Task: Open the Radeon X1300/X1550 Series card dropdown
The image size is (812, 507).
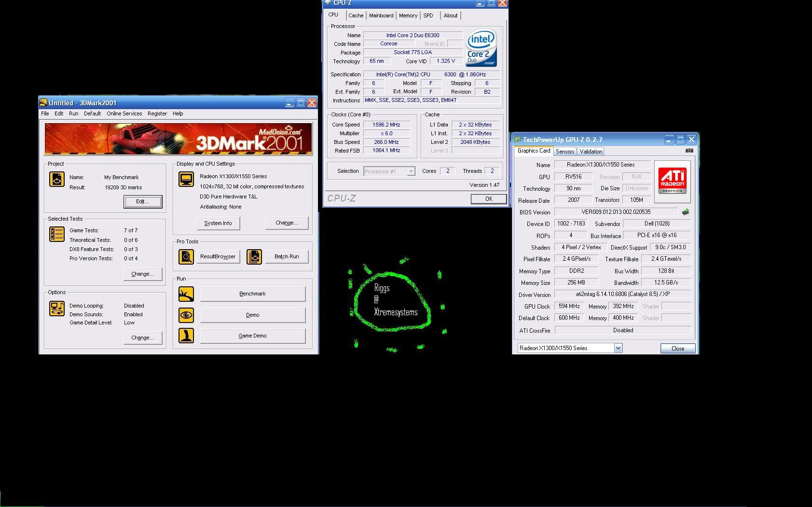Action: (570, 348)
